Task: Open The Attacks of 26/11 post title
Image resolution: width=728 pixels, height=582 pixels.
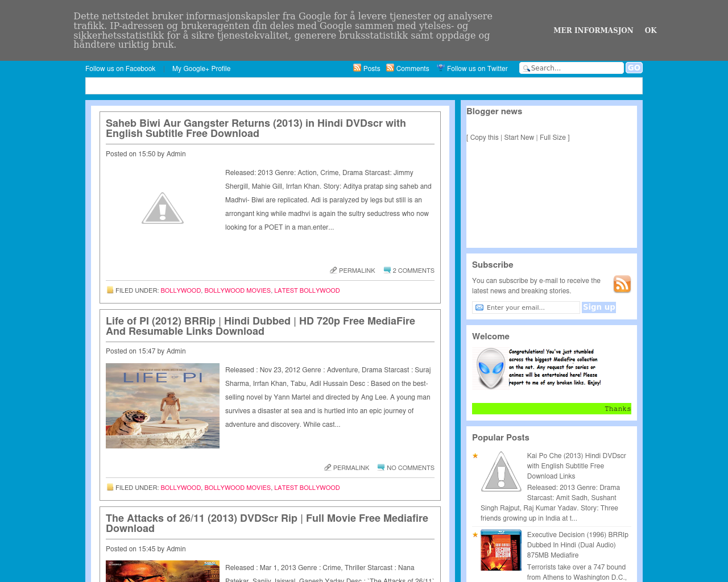Action: tap(267, 523)
